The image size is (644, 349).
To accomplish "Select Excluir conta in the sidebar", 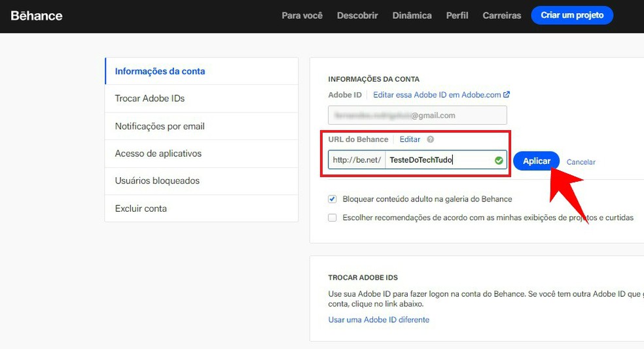I will (202, 208).
